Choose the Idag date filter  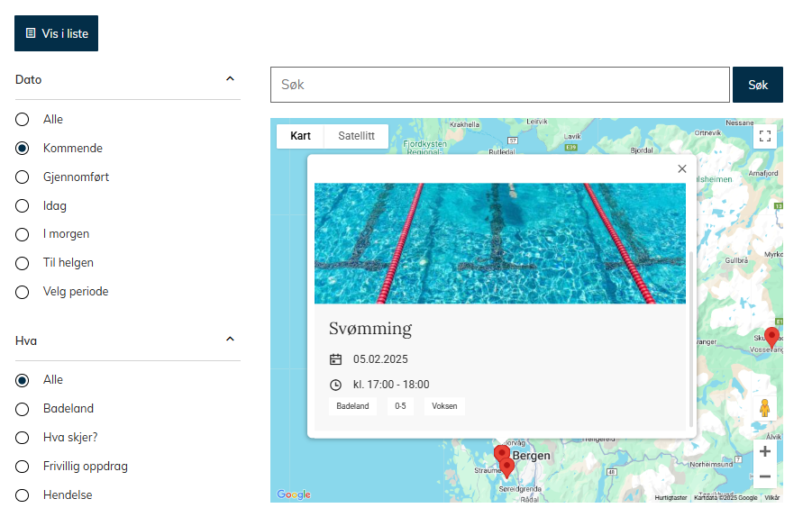tap(23, 206)
